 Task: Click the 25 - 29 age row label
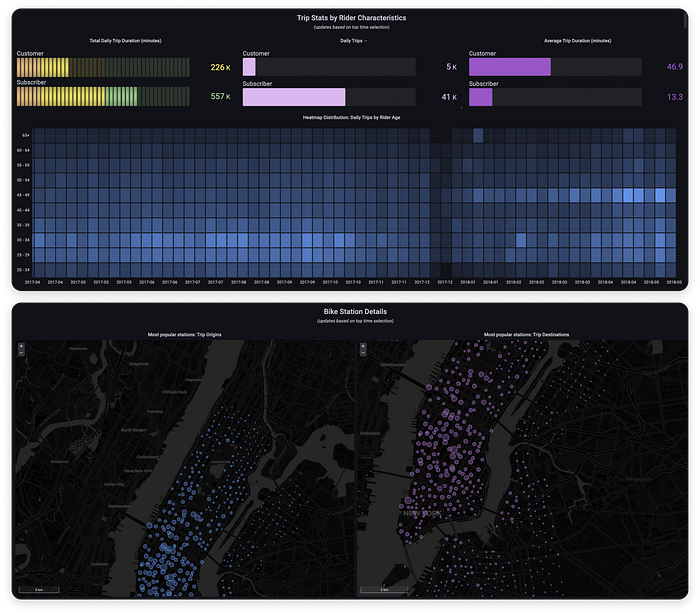click(x=23, y=255)
